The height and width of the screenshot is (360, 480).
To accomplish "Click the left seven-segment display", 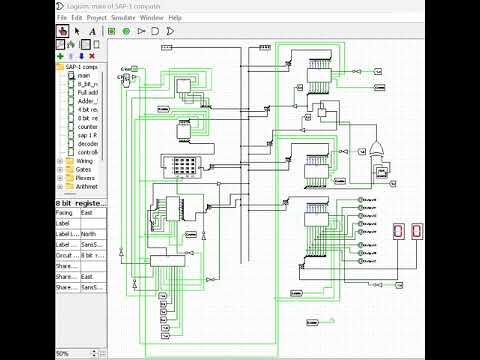I will point(398,231).
